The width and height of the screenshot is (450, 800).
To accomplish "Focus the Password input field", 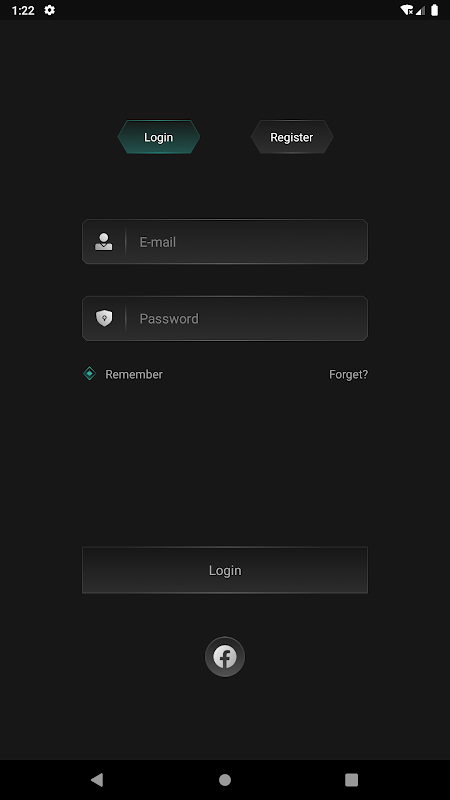I will pos(225,318).
